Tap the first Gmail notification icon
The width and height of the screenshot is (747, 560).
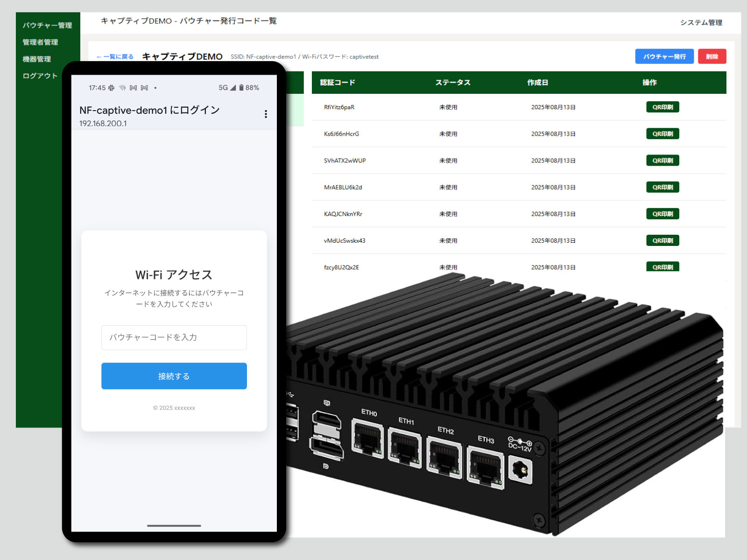134,88
